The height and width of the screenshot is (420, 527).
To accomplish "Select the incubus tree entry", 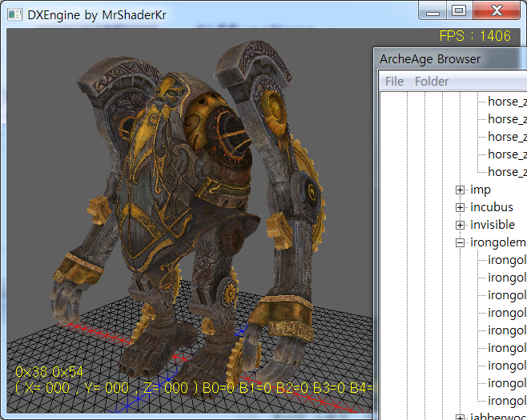I will pyautogui.click(x=492, y=207).
